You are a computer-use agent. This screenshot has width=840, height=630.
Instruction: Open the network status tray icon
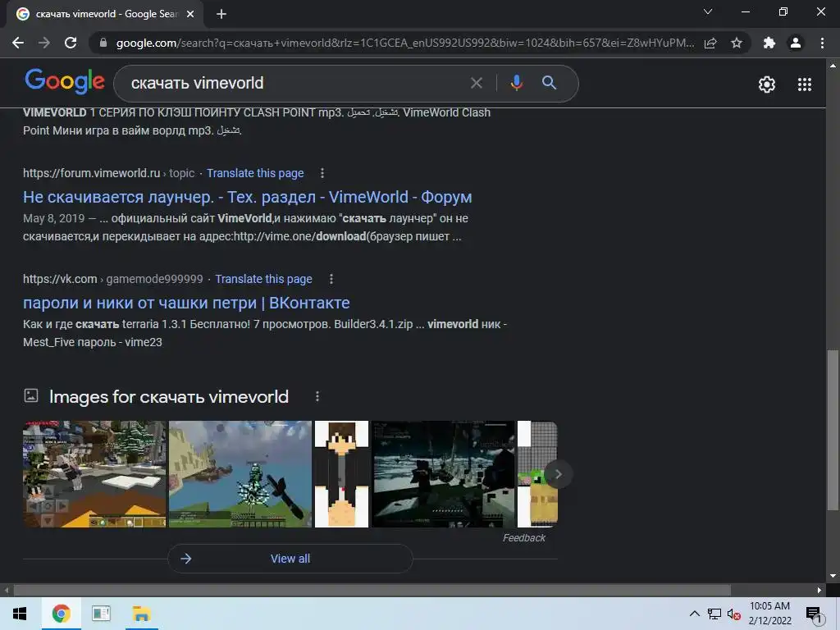click(714, 614)
